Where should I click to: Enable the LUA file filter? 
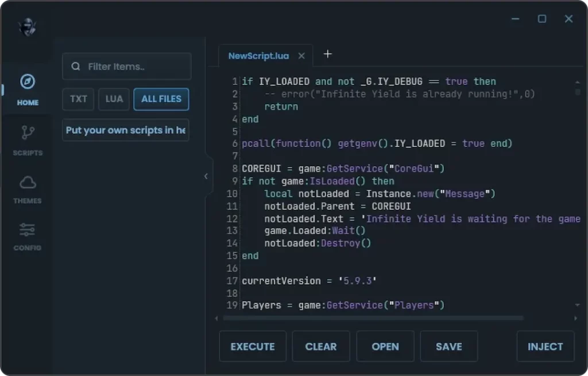114,99
